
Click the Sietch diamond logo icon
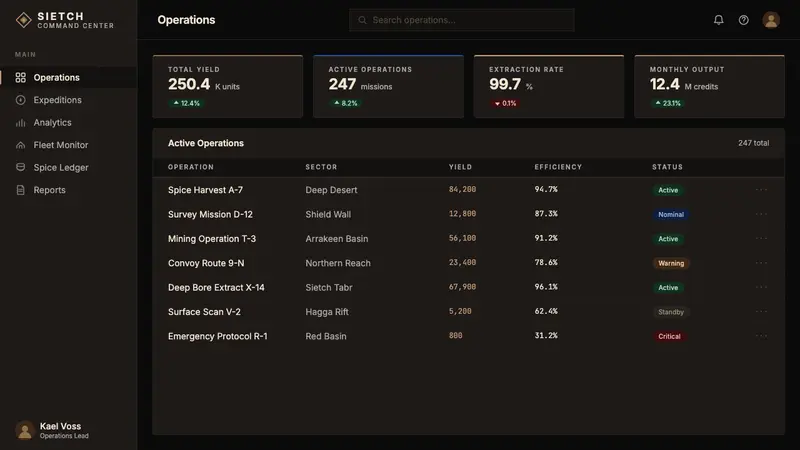[23, 20]
